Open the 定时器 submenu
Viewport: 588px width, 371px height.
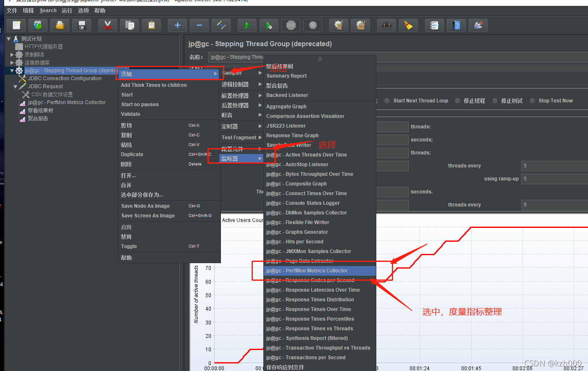[241, 126]
